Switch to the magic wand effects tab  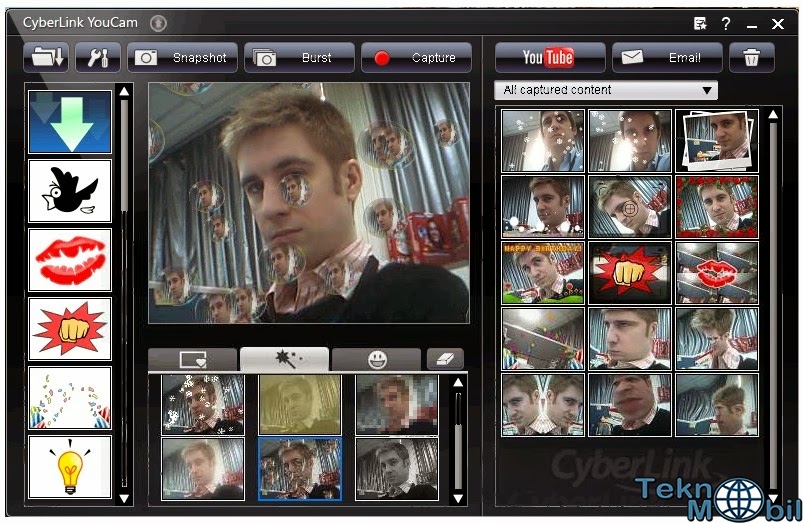(284, 359)
